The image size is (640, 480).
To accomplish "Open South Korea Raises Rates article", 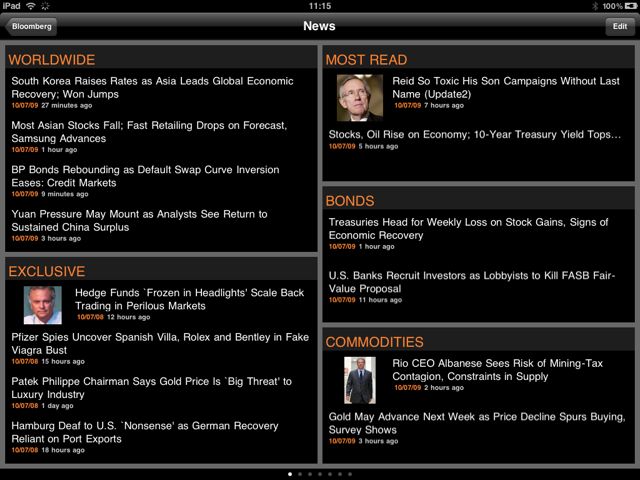I will coord(152,87).
